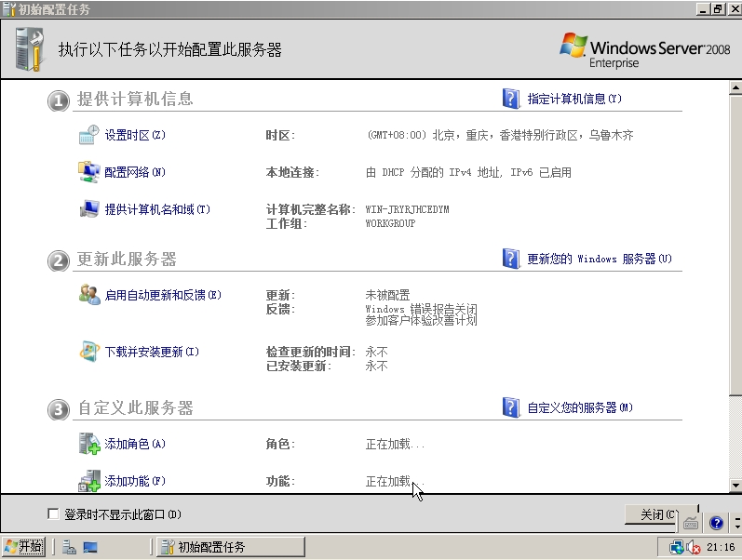Open 添加功能 link
Image resolution: width=742 pixels, height=560 pixels.
click(135, 481)
